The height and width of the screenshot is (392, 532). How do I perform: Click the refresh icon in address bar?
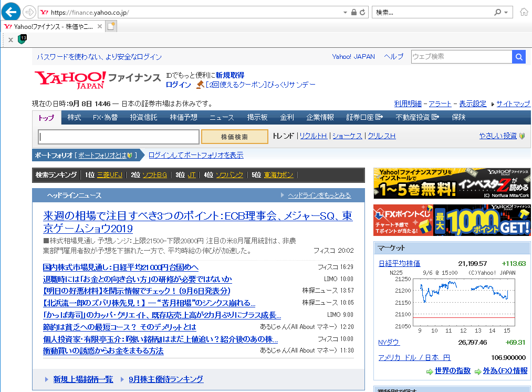coord(362,13)
